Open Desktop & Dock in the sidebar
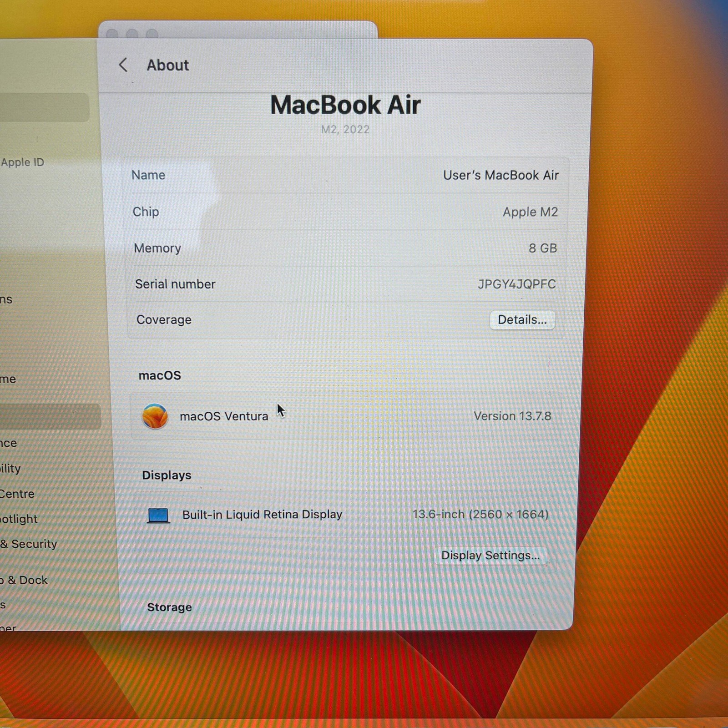Screen dimensions: 728x728 point(24,580)
